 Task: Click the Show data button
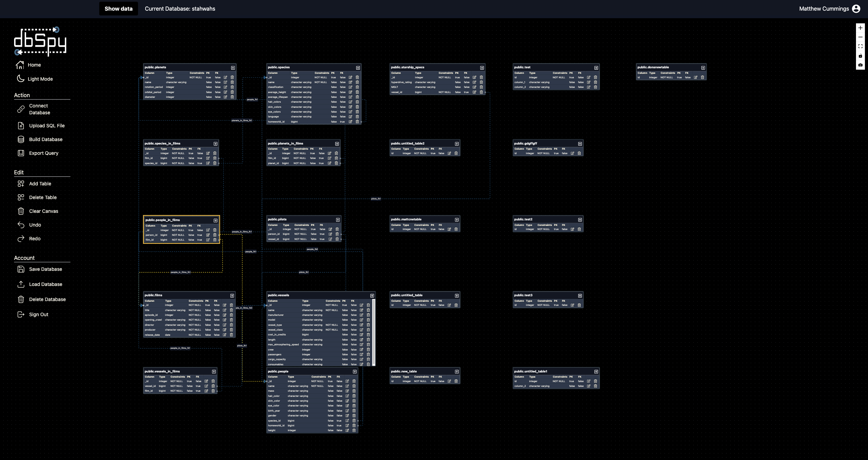click(x=118, y=9)
